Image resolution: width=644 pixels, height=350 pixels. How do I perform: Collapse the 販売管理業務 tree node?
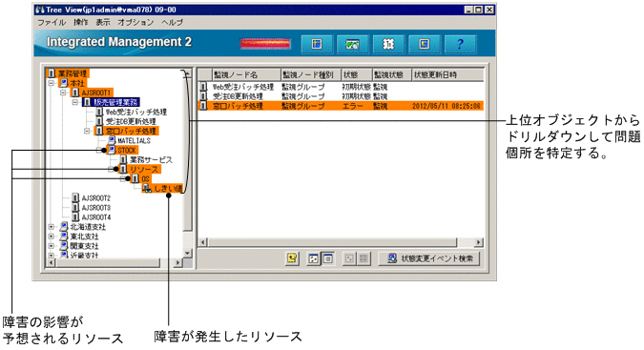click(x=75, y=102)
